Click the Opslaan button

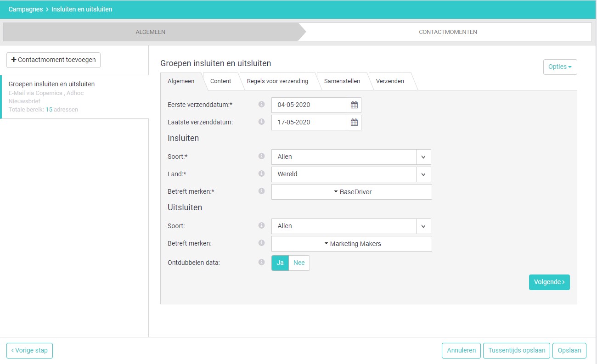click(569, 350)
